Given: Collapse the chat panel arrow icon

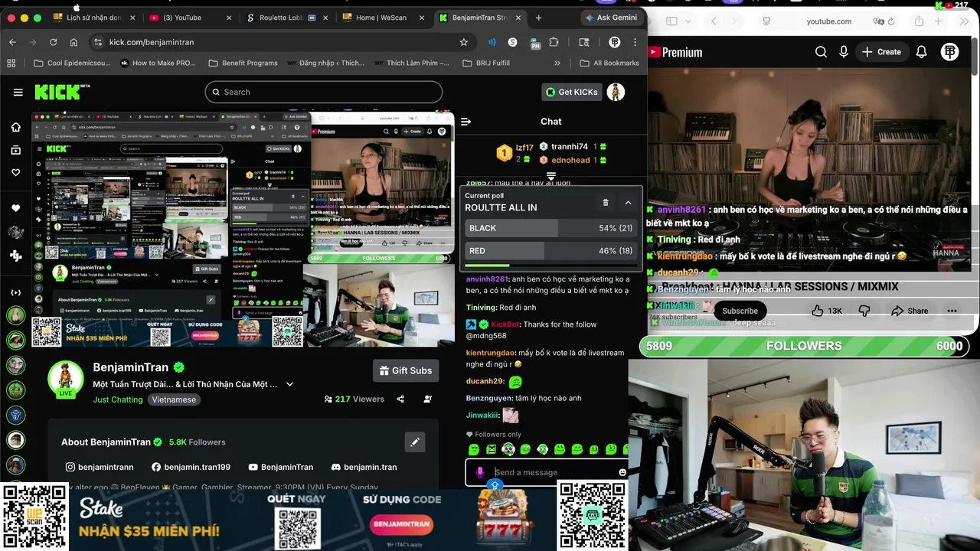Looking at the screenshot, I should [465, 122].
